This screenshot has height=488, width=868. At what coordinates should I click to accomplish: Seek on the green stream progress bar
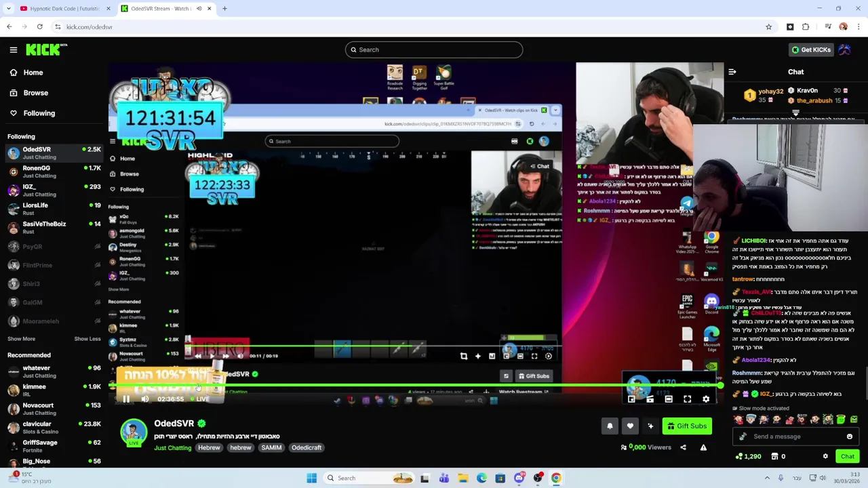(415, 386)
